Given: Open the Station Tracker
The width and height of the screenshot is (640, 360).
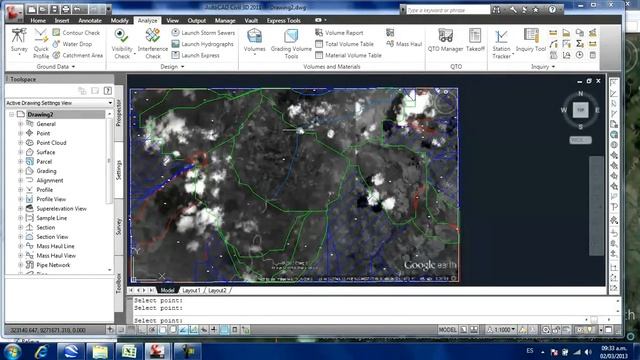Looking at the screenshot, I should [501, 43].
